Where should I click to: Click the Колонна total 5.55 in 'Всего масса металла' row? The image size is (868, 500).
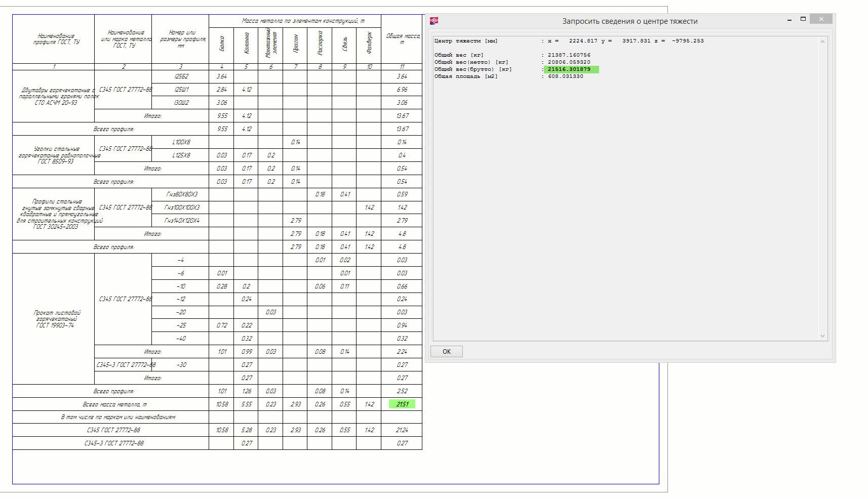coord(246,404)
